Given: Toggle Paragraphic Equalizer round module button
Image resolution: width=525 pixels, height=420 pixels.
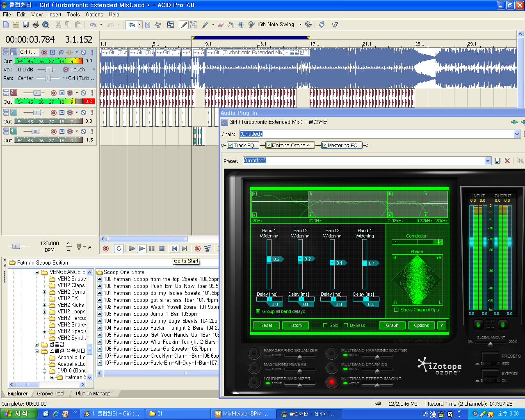Looking at the screenshot, I should click(254, 353).
